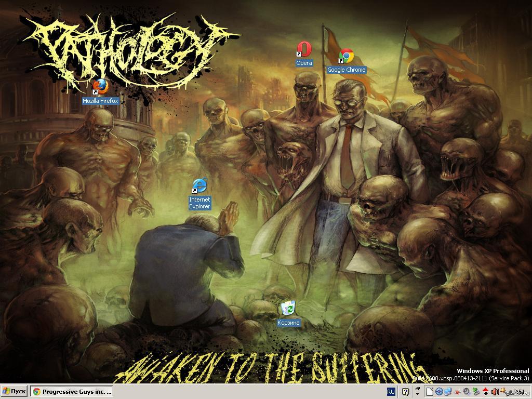Select the Google Chrome desktop icon
This screenshot has width=532, height=399.
coord(346,57)
